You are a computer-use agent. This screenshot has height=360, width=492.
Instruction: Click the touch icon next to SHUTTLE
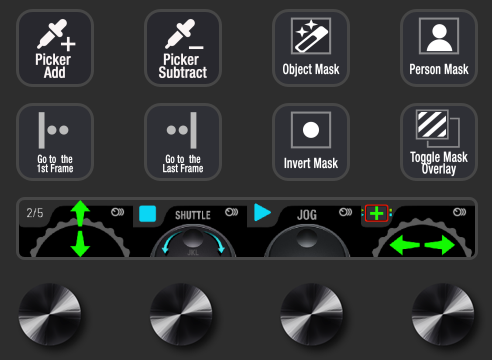click(x=231, y=212)
